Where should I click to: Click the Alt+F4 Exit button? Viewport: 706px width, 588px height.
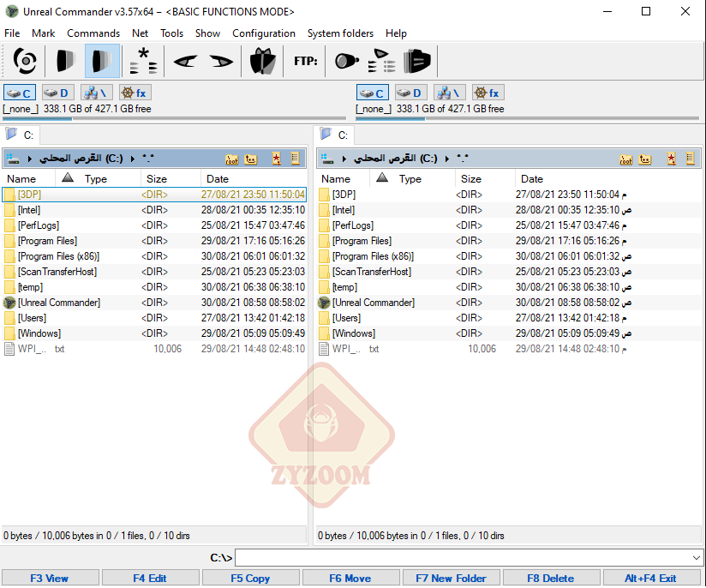coord(651,578)
